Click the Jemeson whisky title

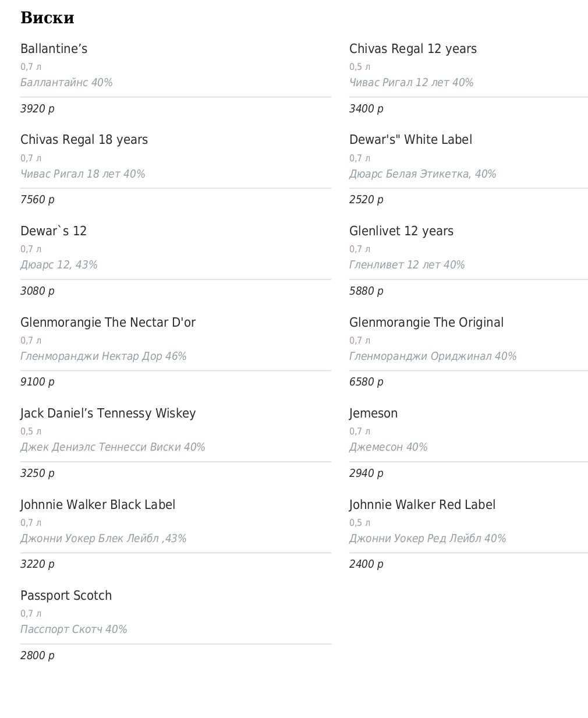coord(373,413)
